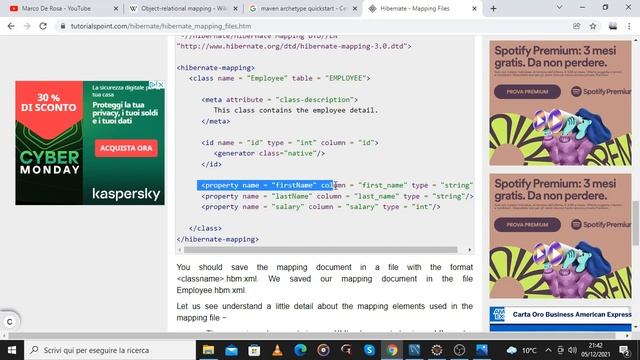The height and width of the screenshot is (360, 640).
Task: Open Photos app from taskbar
Action: [x=482, y=350]
